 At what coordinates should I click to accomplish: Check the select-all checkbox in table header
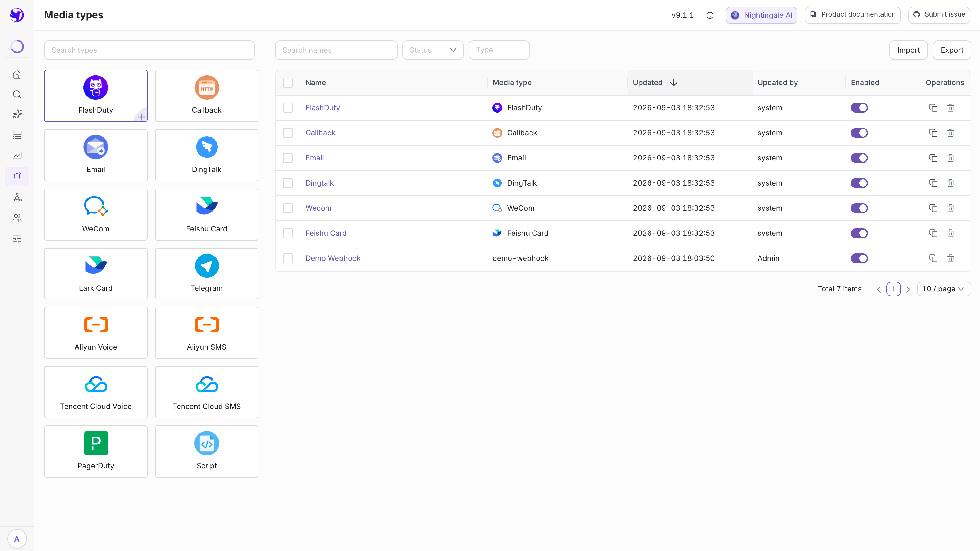coord(288,83)
